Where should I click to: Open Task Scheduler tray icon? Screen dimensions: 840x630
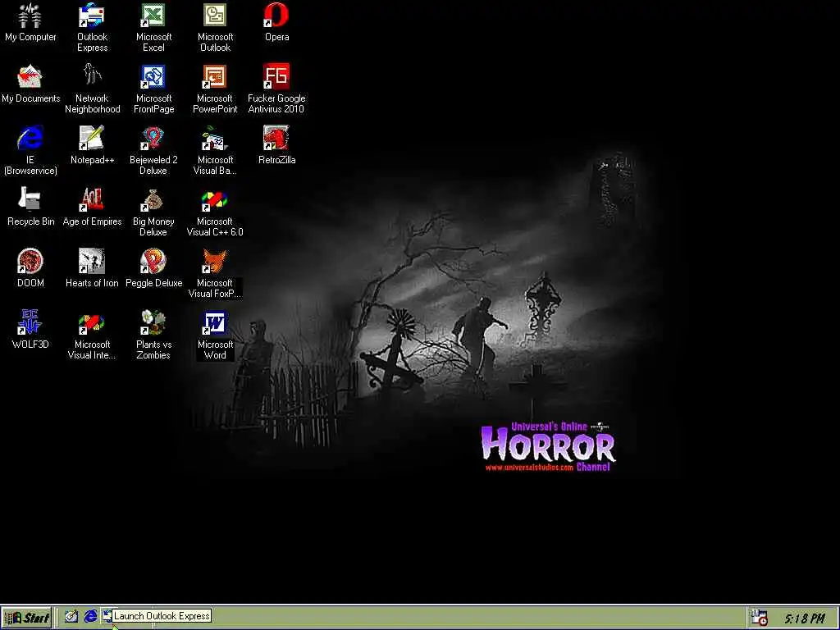[x=759, y=619]
